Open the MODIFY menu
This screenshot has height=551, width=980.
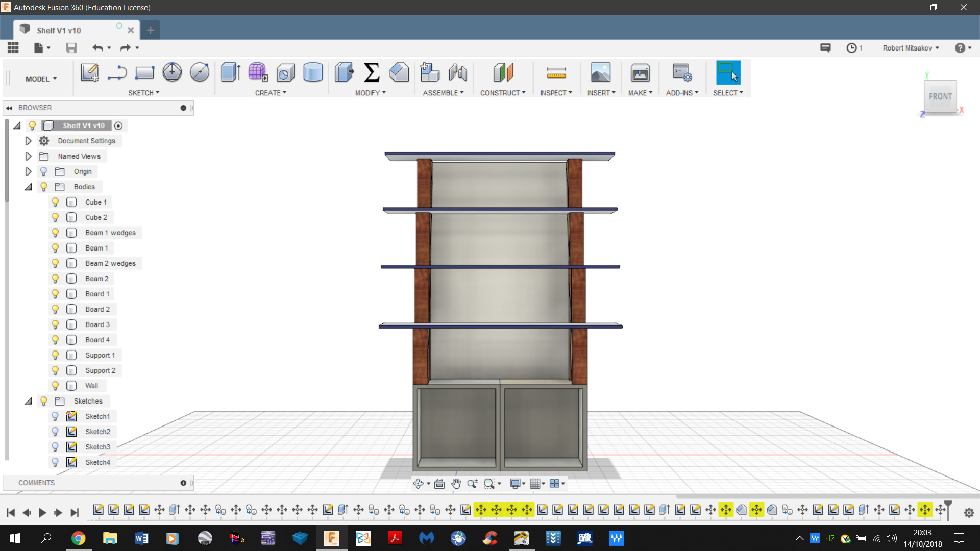(x=371, y=93)
